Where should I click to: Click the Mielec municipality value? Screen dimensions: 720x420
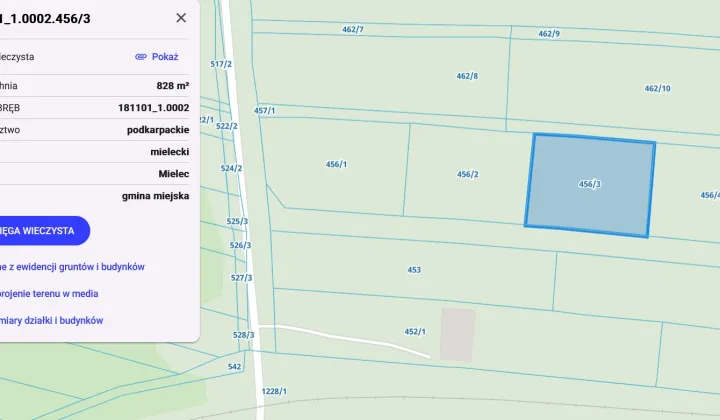click(174, 174)
